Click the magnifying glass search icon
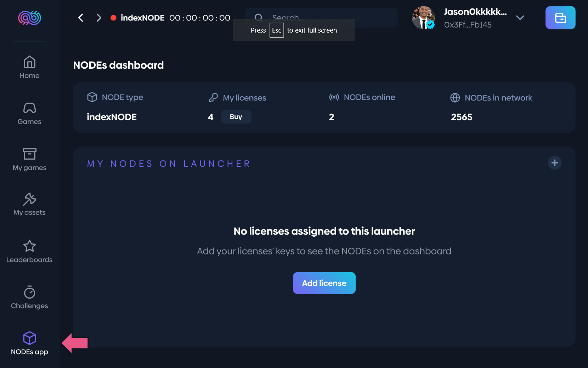Image resolution: width=588 pixels, height=368 pixels. pyautogui.click(x=259, y=17)
